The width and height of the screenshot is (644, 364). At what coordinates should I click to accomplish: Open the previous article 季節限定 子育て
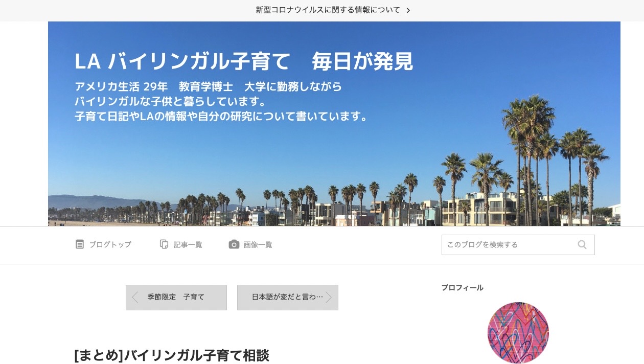(x=176, y=298)
